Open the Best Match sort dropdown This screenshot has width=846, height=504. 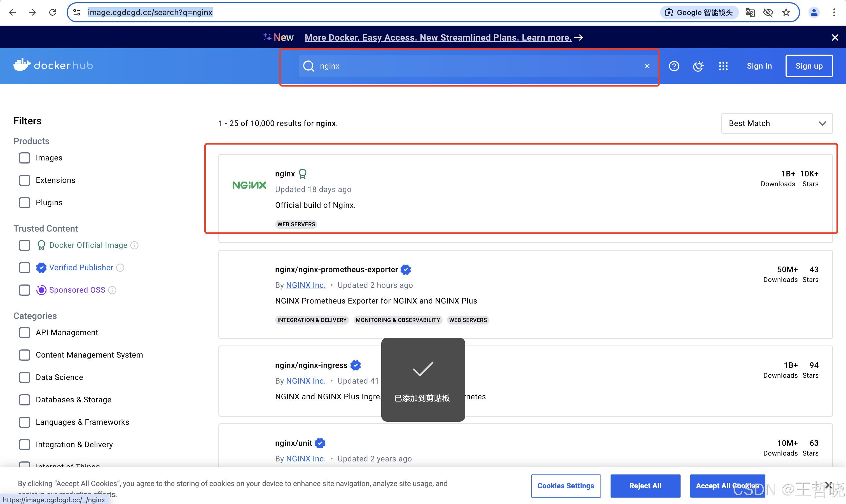point(777,123)
